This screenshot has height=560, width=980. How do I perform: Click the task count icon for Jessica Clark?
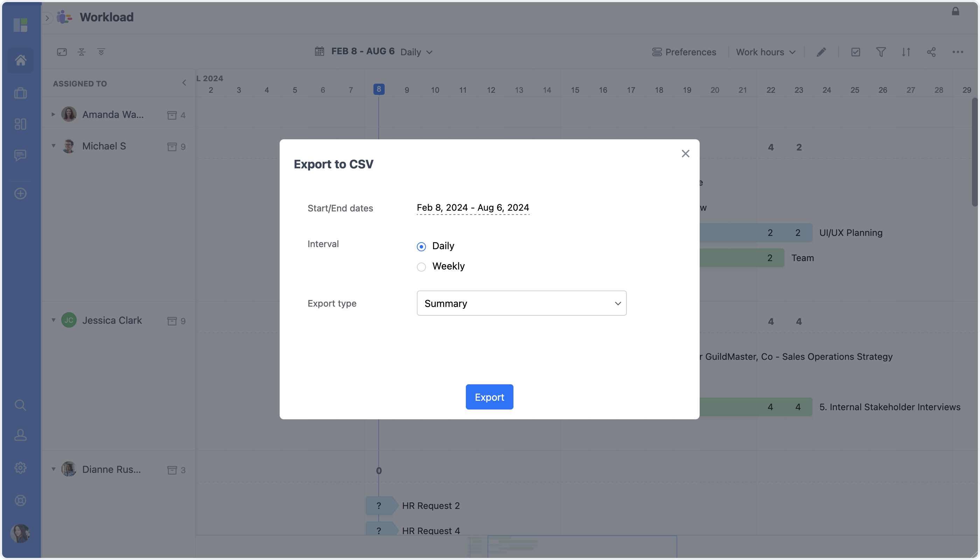click(x=172, y=321)
